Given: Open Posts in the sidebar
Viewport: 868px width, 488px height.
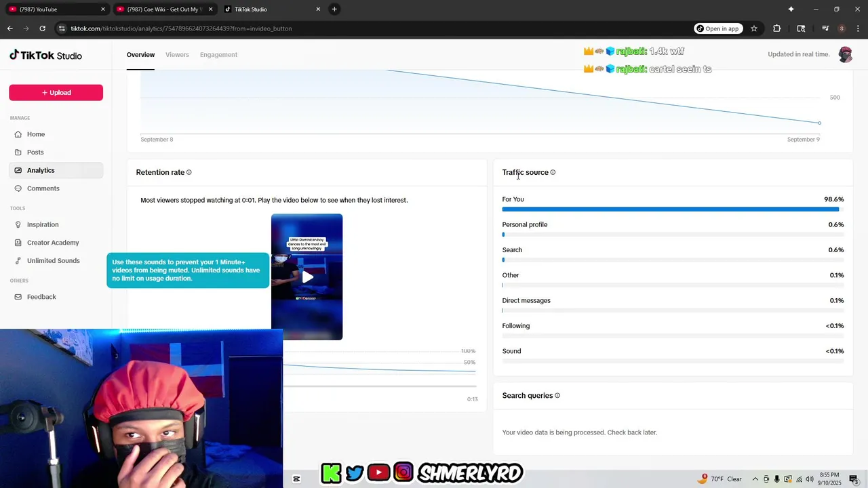Looking at the screenshot, I should pyautogui.click(x=56, y=152).
